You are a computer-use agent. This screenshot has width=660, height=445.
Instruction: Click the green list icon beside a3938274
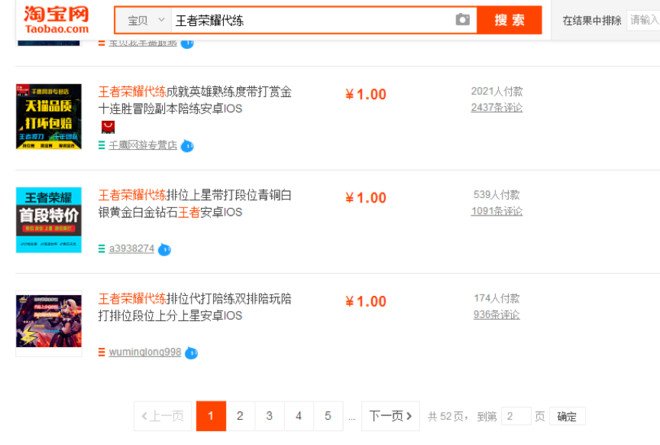(101, 249)
